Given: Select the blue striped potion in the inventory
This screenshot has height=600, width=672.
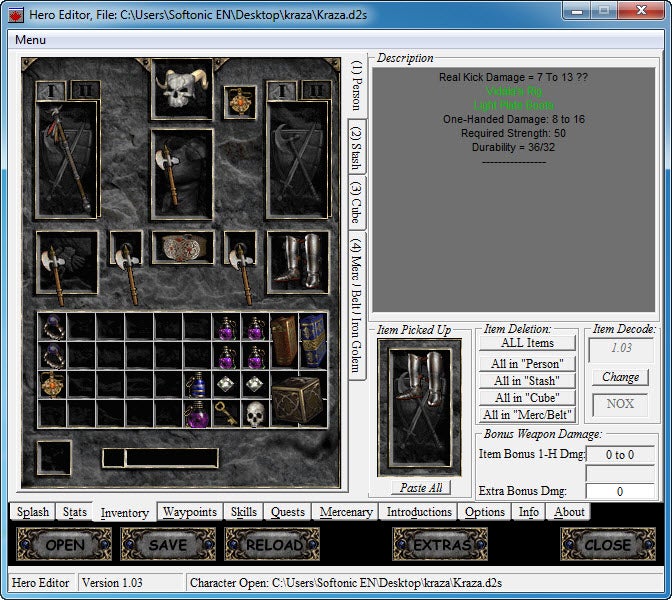Looking at the screenshot, I should [197, 384].
